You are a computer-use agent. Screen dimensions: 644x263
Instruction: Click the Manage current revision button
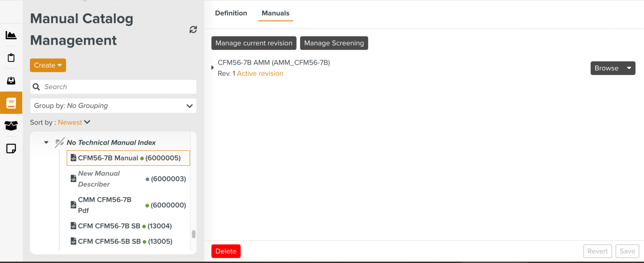(254, 43)
